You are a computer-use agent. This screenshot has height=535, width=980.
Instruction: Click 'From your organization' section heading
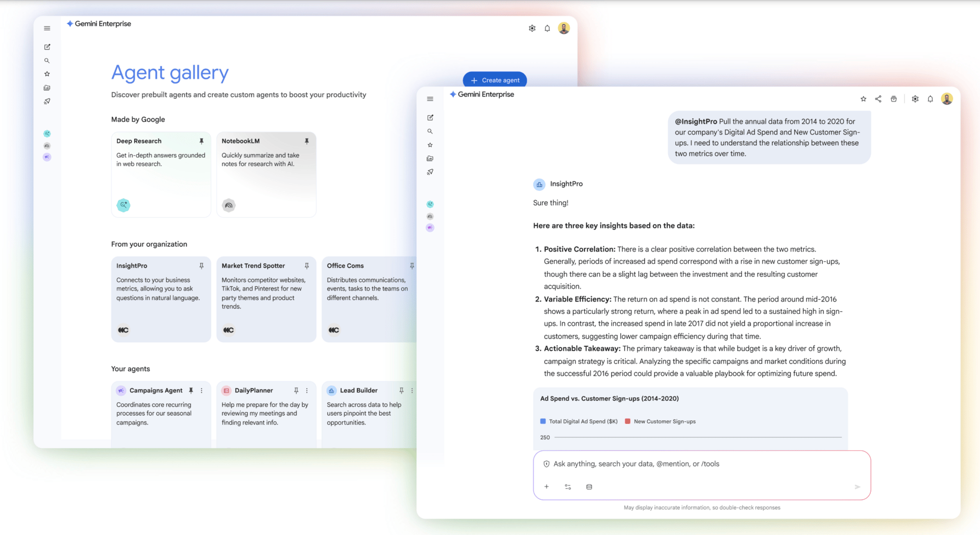pos(149,244)
